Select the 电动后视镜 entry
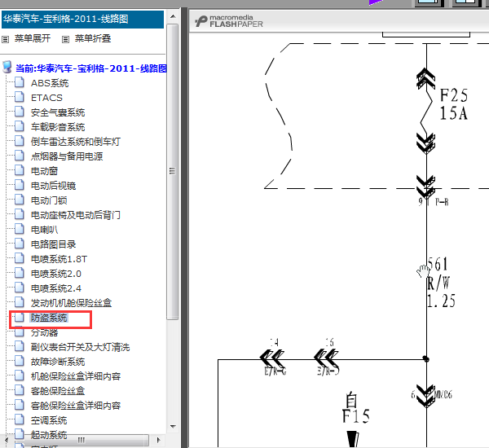 53,186
